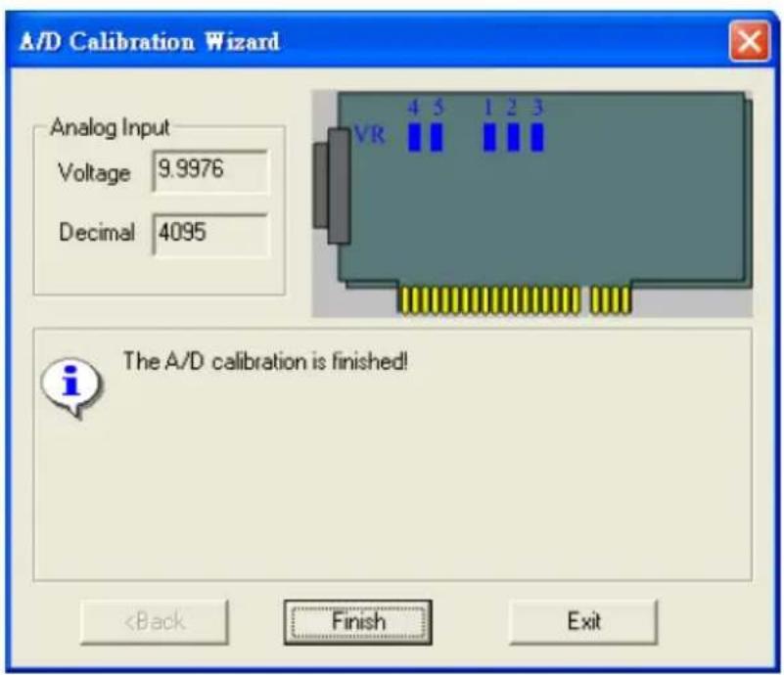Click the disabled Back button
784x675 pixels.
pyautogui.click(x=155, y=622)
